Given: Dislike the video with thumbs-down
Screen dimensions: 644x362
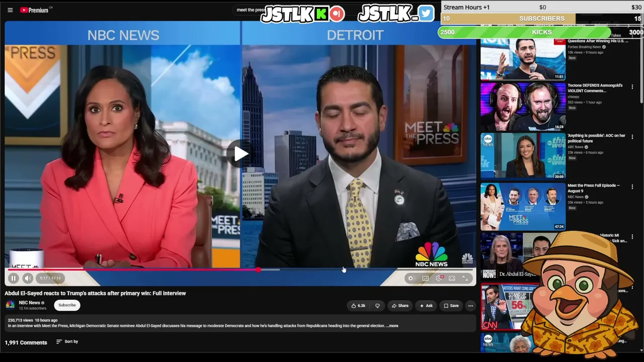Looking at the screenshot, I should (377, 306).
